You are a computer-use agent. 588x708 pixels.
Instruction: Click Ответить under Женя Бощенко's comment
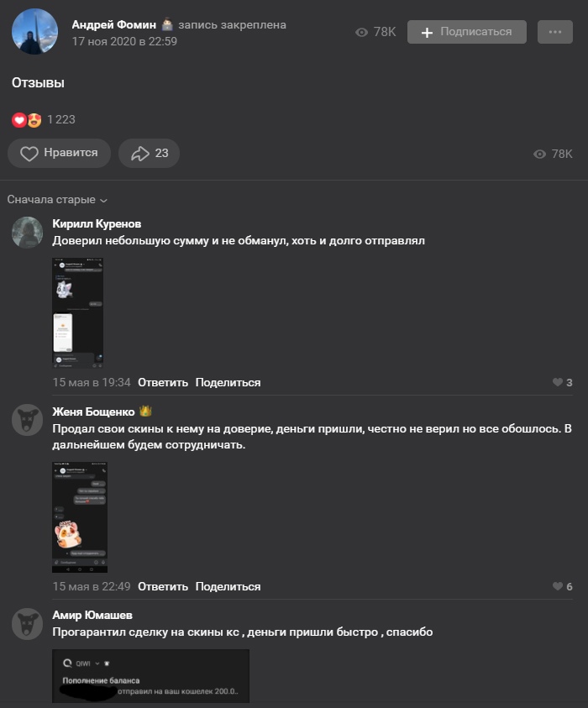163,586
